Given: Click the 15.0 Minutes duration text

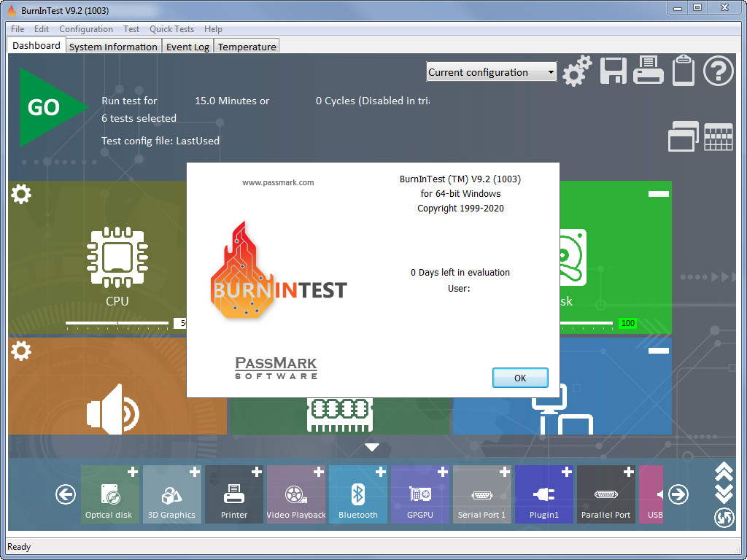Looking at the screenshot, I should 231,101.
